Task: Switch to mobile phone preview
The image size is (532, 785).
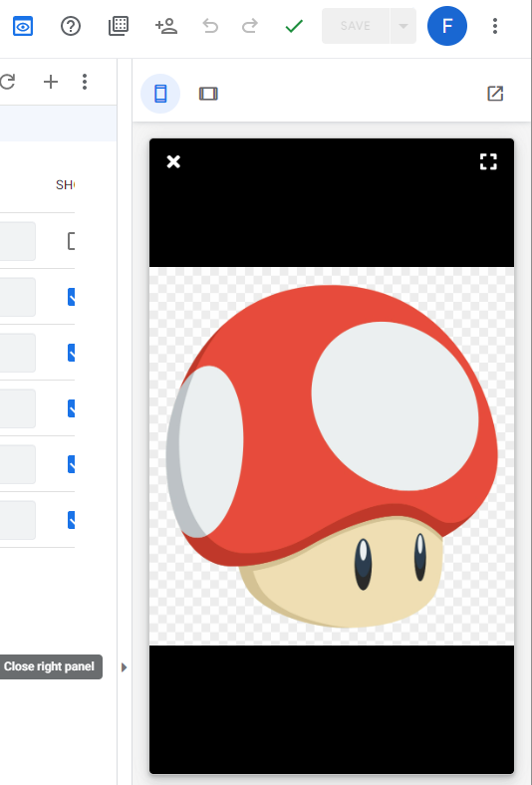Action: 160,94
